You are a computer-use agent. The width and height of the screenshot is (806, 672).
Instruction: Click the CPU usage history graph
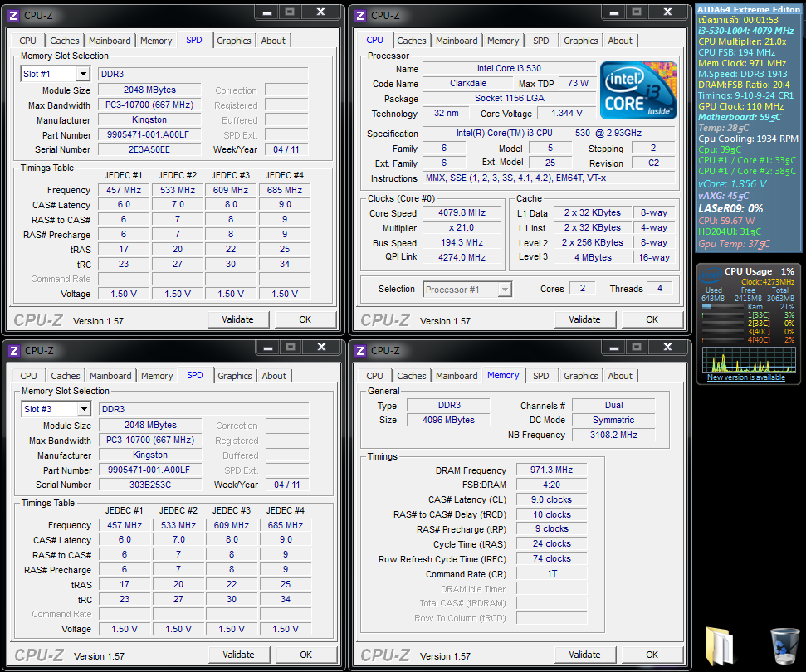point(749,359)
